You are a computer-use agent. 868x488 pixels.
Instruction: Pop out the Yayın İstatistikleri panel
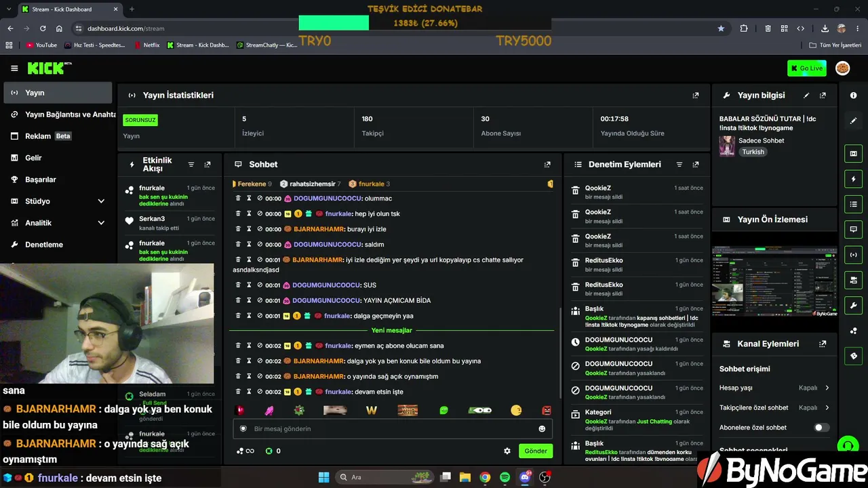pyautogui.click(x=695, y=96)
